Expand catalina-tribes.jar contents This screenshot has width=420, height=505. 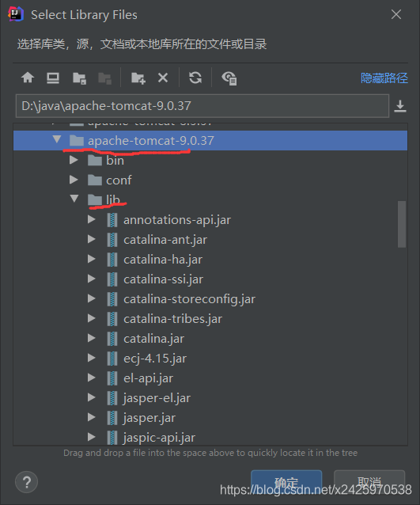click(x=92, y=318)
